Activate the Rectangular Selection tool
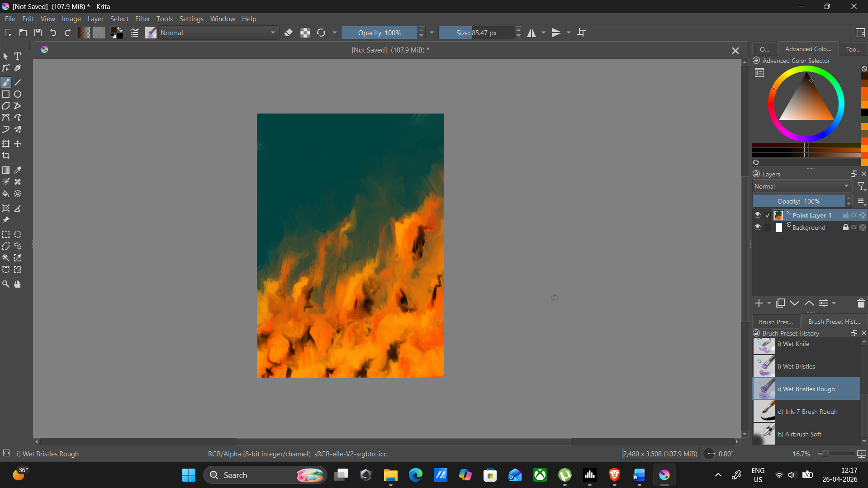This screenshot has height=488, width=868. (x=6, y=234)
